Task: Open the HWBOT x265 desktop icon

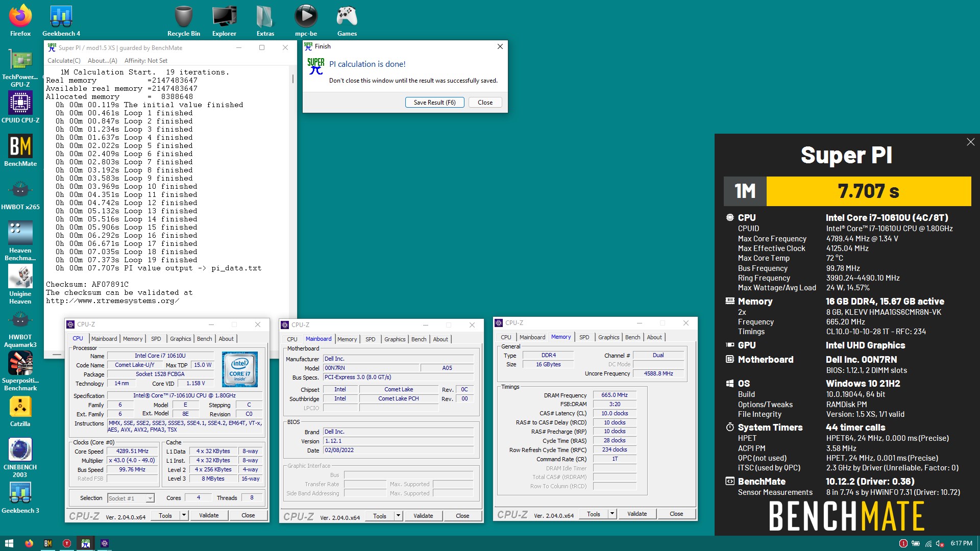Action: pos(20,194)
